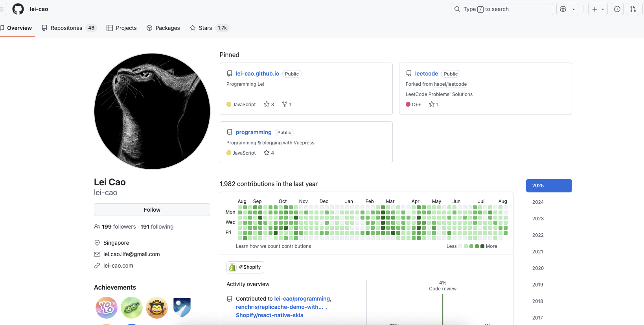Visit the lei-cao.com website link
The image size is (644, 325).
[118, 266]
